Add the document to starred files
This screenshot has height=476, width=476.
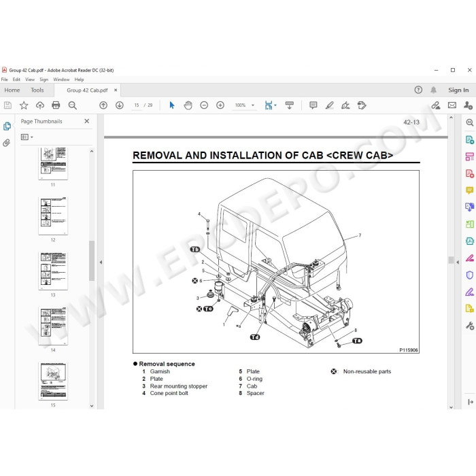[x=24, y=105]
